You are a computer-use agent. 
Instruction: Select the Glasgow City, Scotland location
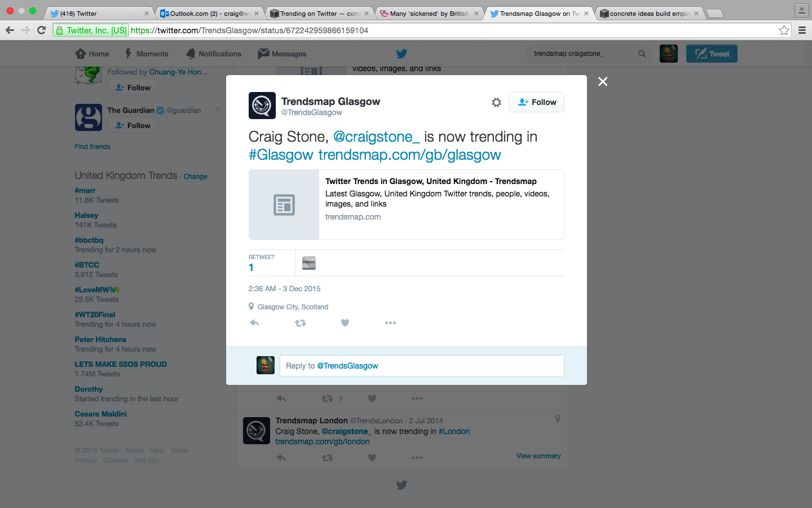(293, 307)
